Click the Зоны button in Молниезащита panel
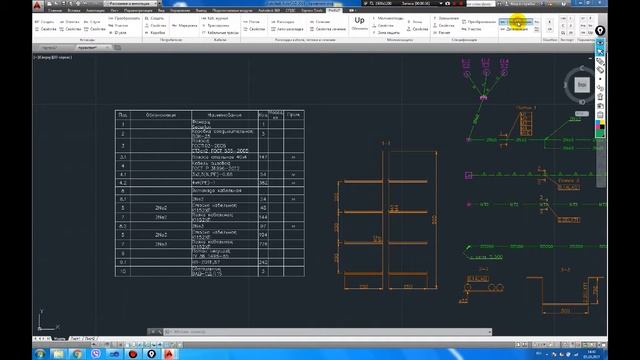 coord(415,22)
